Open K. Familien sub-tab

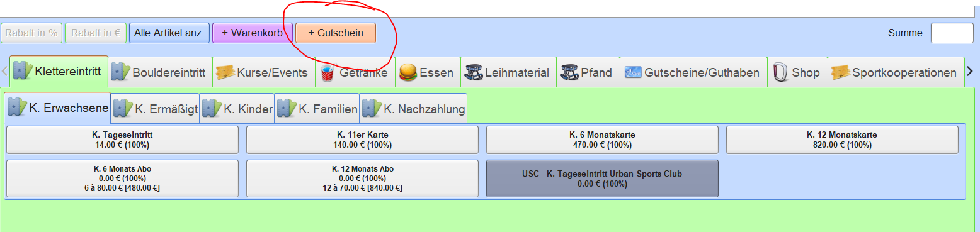(x=317, y=109)
